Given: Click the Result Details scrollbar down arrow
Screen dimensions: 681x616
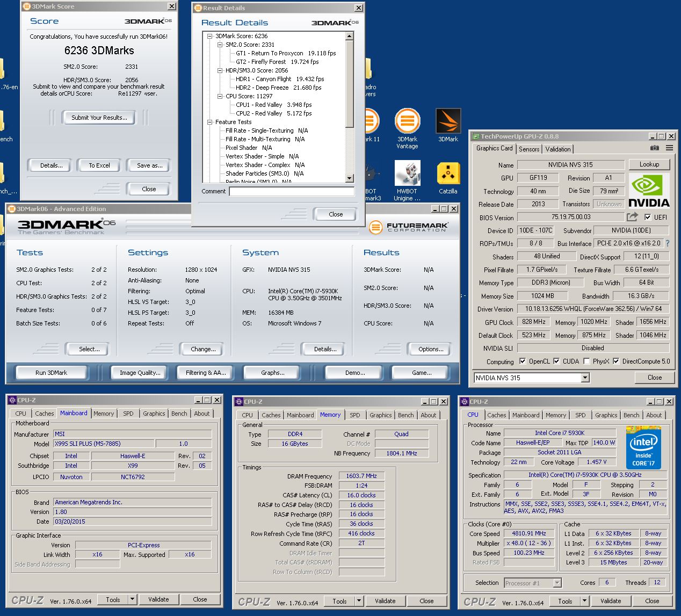Looking at the screenshot, I should tap(350, 178).
